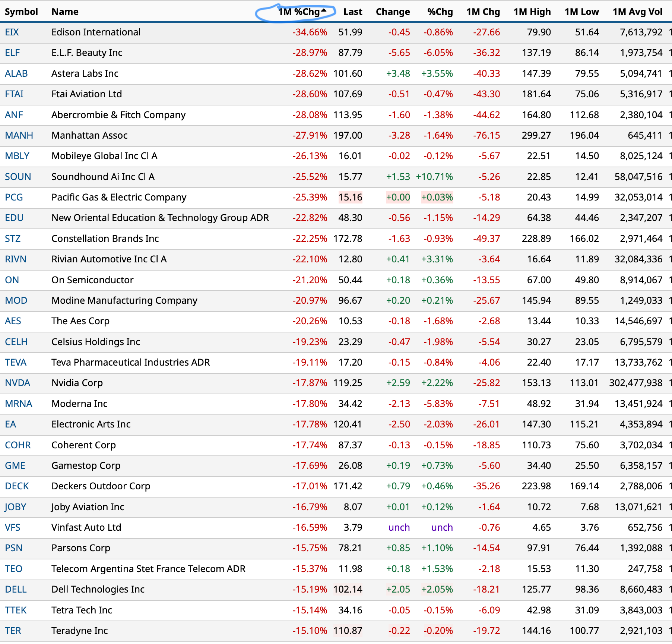Open the GME ticker link
The width and height of the screenshot is (672, 644).
(x=15, y=466)
